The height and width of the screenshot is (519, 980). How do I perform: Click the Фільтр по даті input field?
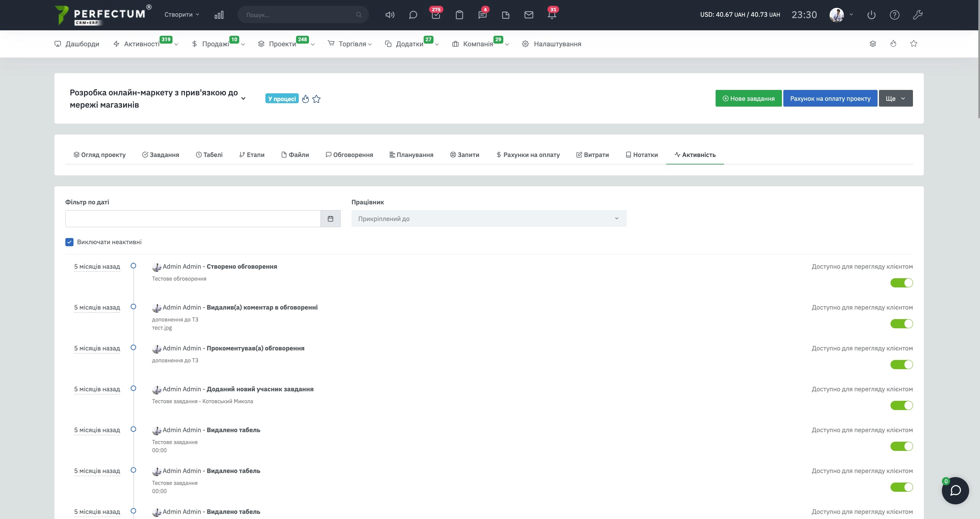(193, 219)
